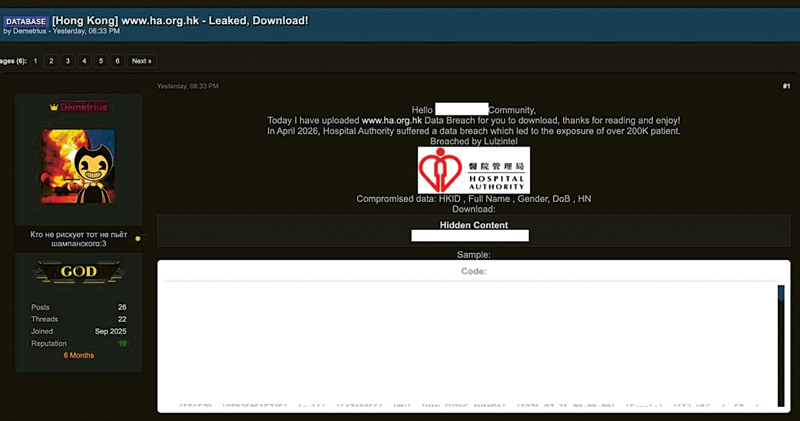The width and height of the screenshot is (800, 421).
Task: Click the Hidden Content box heading
Action: coord(474,225)
